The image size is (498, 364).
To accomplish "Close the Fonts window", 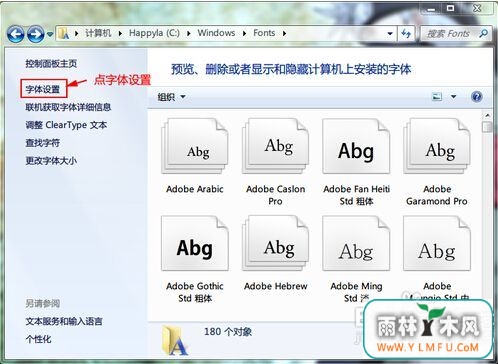I will tap(477, 8).
